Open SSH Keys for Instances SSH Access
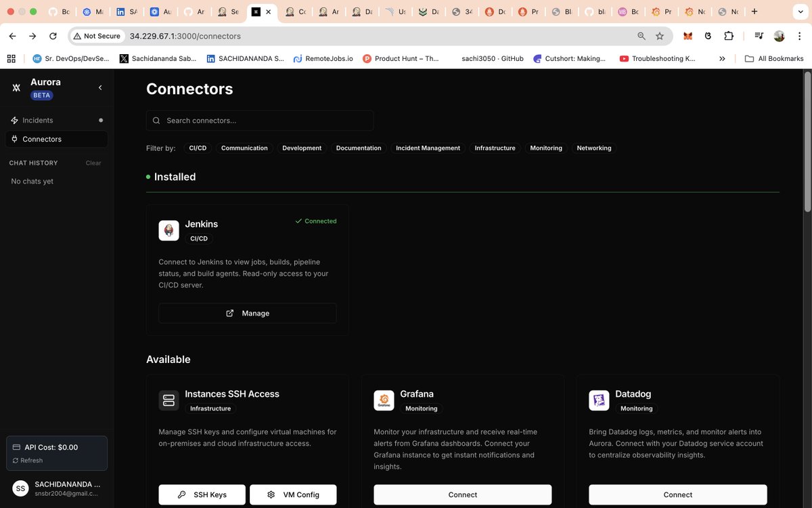Image resolution: width=812 pixels, height=508 pixels. (x=202, y=494)
